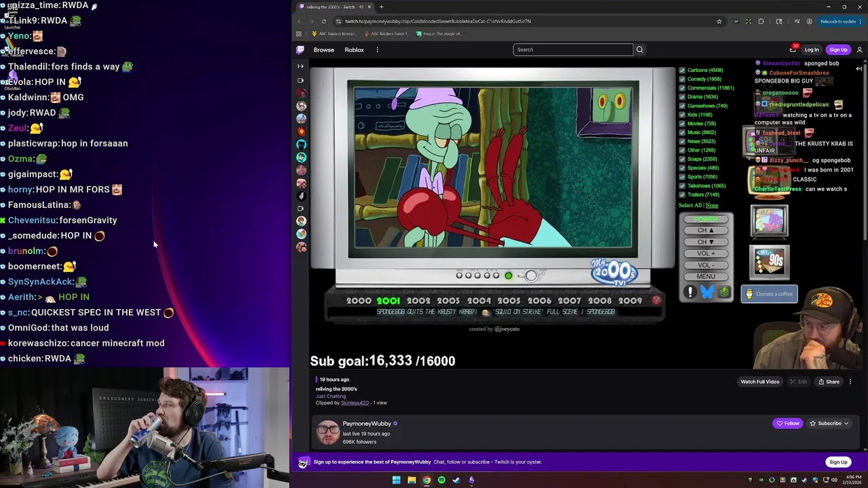The height and width of the screenshot is (488, 868).
Task: Click the MENU button on the remote
Action: pos(705,277)
